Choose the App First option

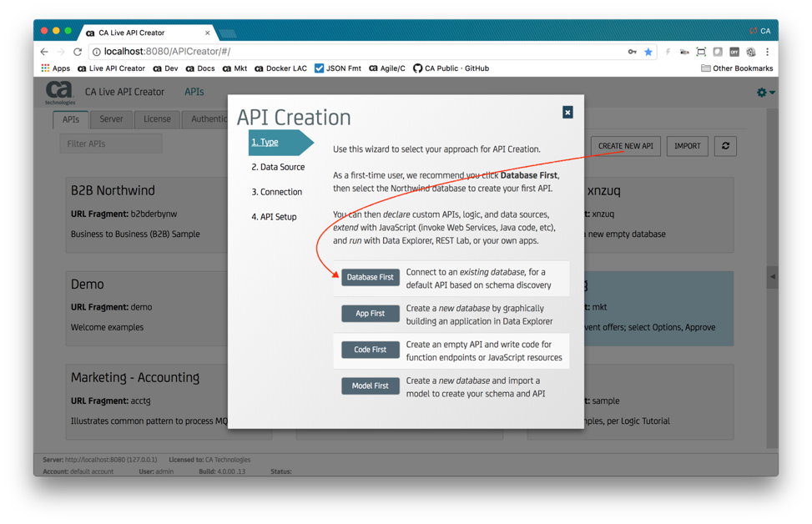371,314
